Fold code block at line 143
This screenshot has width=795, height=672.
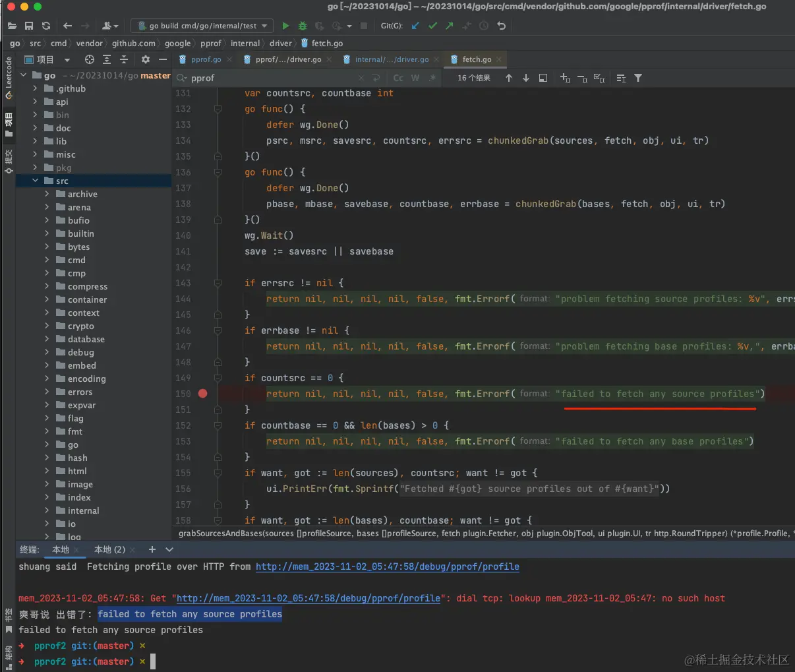(x=218, y=283)
